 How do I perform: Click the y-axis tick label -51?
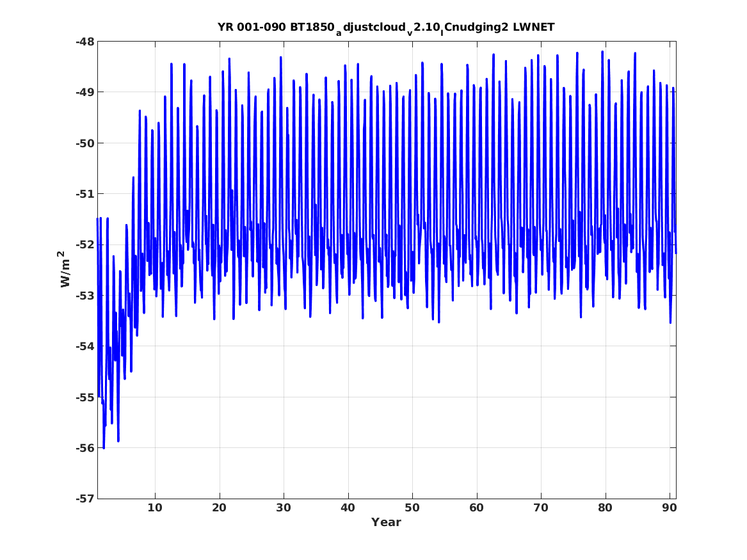coord(84,194)
